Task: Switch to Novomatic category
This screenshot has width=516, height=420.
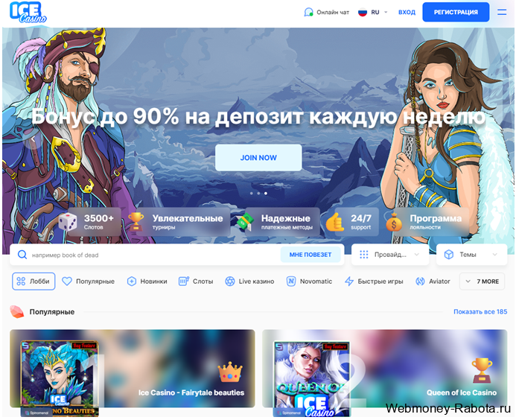Action: pyautogui.click(x=309, y=281)
